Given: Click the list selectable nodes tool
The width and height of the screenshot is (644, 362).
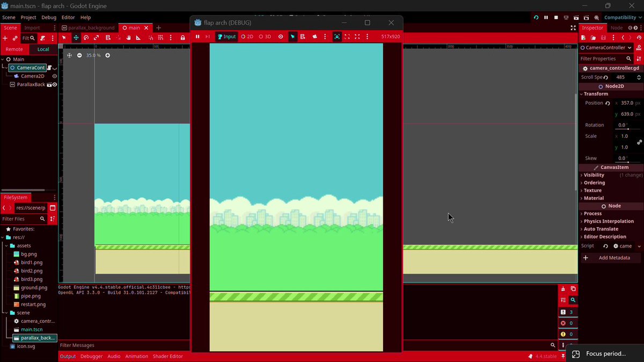Looking at the screenshot, I should pos(108,38).
